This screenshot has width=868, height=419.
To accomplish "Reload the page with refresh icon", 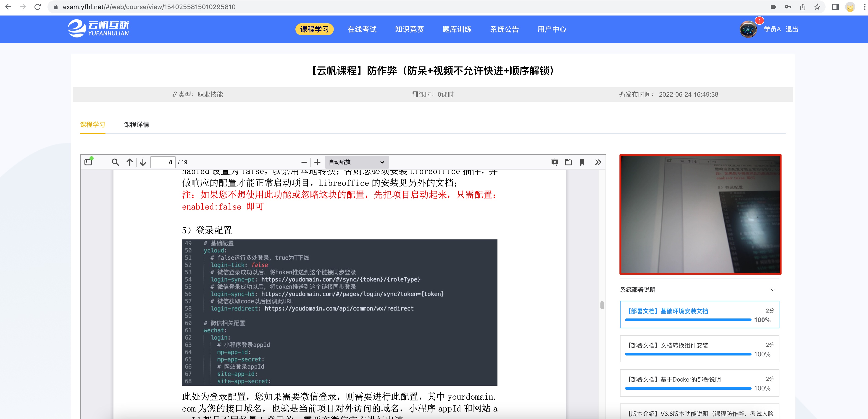I will [x=37, y=7].
